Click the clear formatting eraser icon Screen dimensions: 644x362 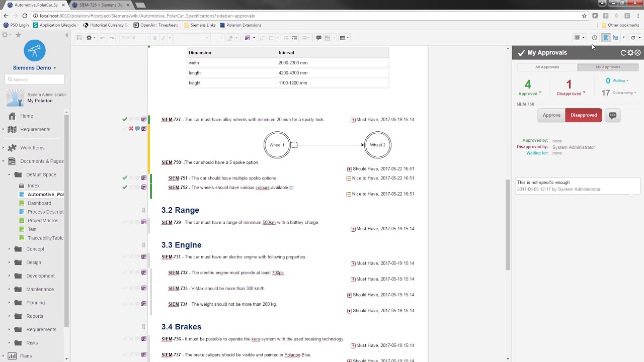click(230, 38)
